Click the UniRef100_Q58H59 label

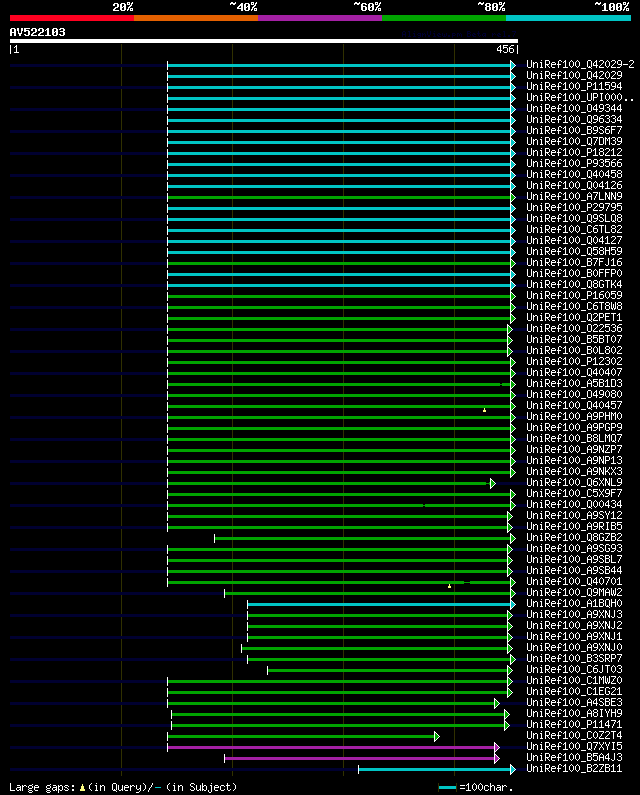574,251
